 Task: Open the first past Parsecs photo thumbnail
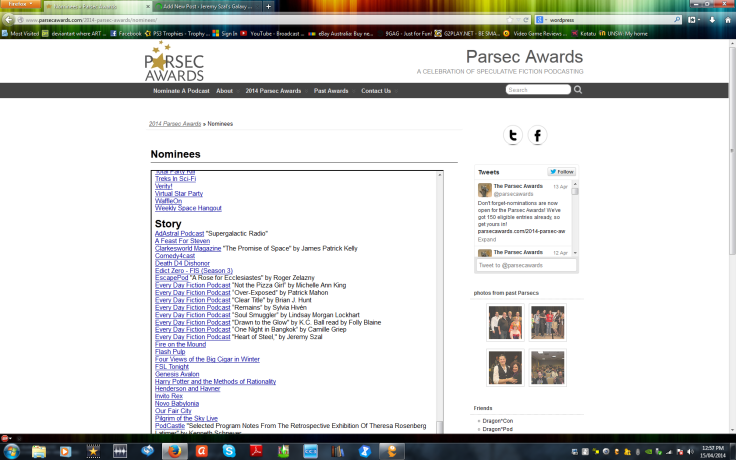tap(505, 322)
